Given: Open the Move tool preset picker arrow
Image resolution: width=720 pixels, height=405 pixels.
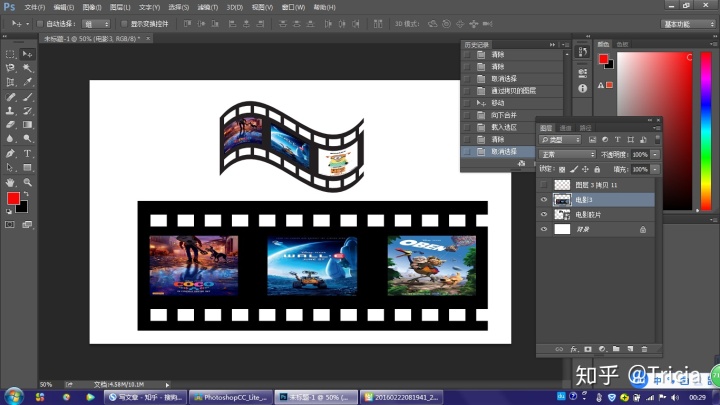Looking at the screenshot, I should pos(28,24).
